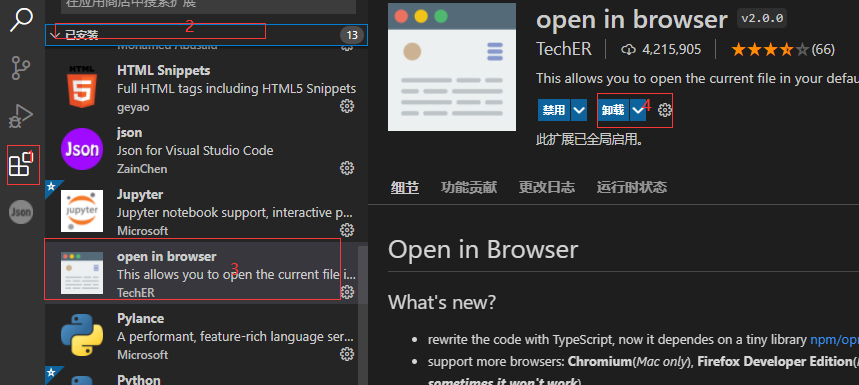This screenshot has width=859, height=385.
Task: Click the open in browser title heading
Action: pos(632,19)
